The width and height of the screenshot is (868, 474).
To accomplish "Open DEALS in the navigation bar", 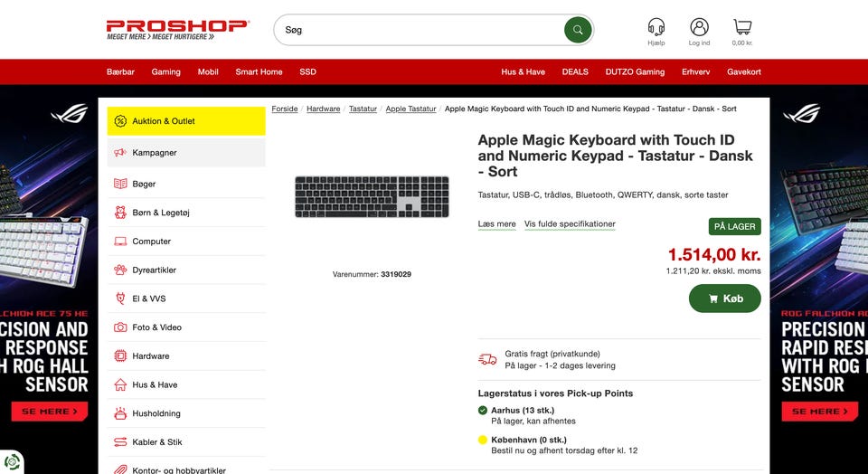I will 575,71.
